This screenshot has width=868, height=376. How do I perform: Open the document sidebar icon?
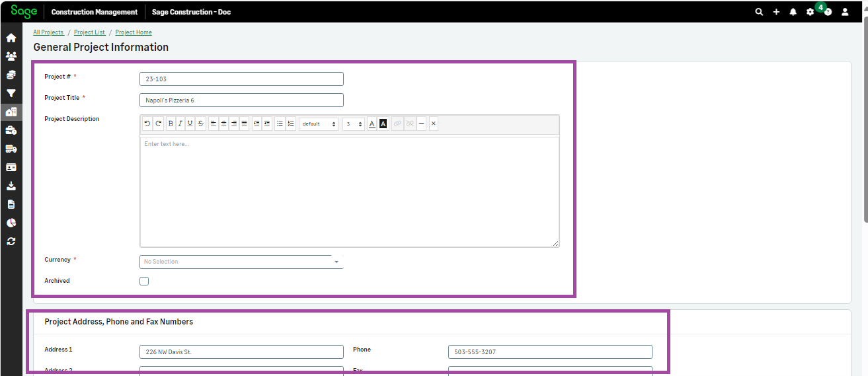tap(11, 205)
